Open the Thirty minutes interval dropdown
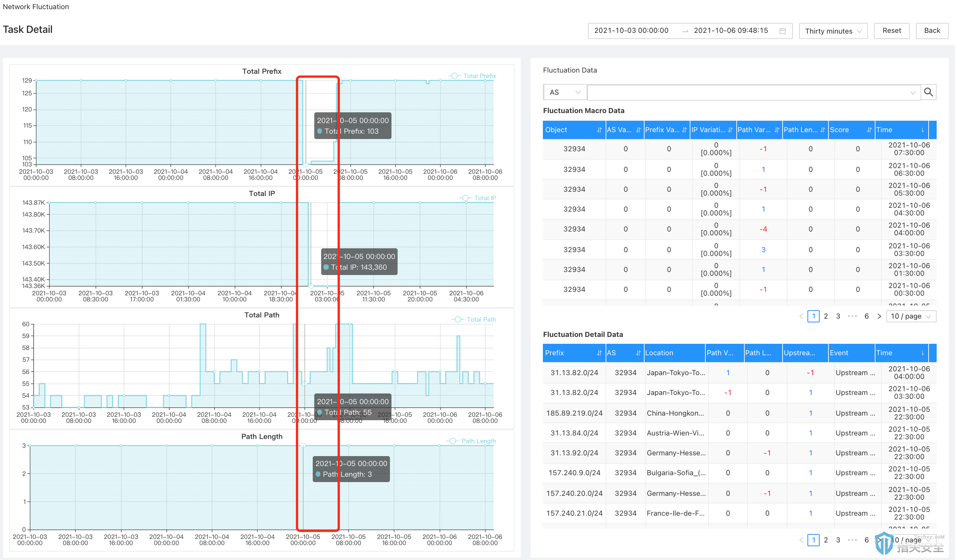 tap(833, 31)
